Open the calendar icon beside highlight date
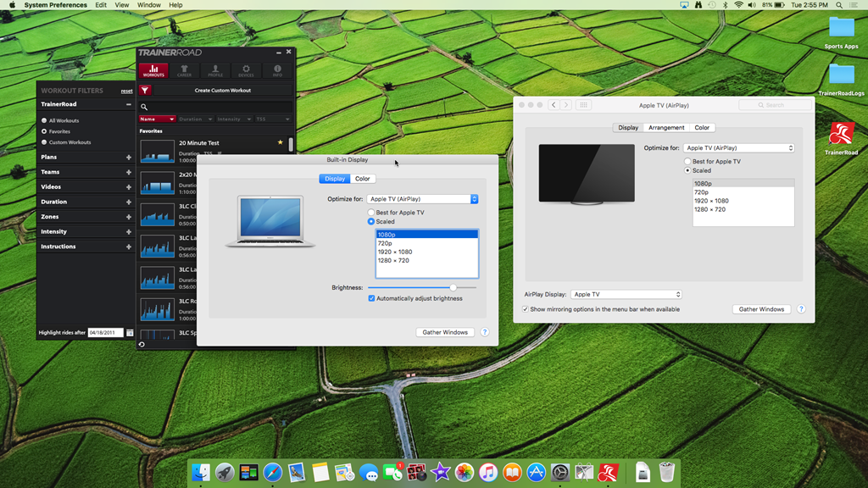The image size is (868, 488). [130, 332]
